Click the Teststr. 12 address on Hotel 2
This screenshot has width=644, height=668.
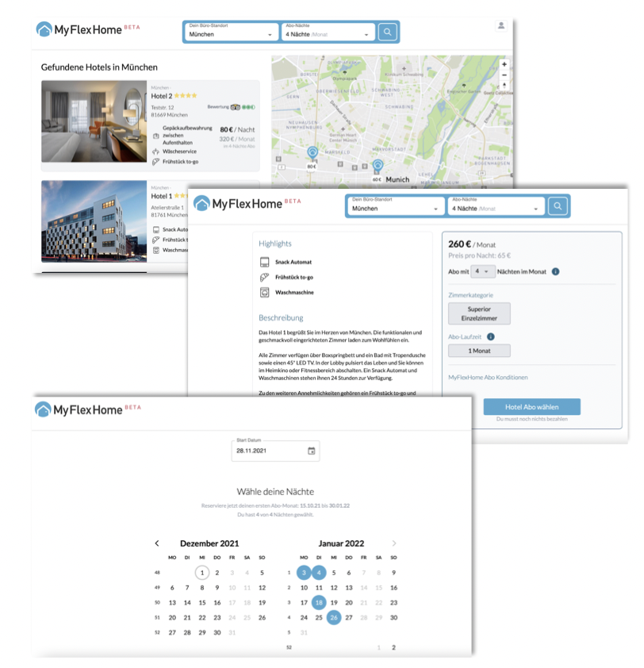click(163, 108)
